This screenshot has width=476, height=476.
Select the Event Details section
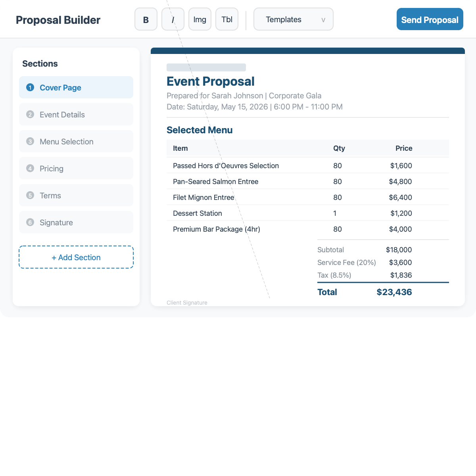(76, 114)
